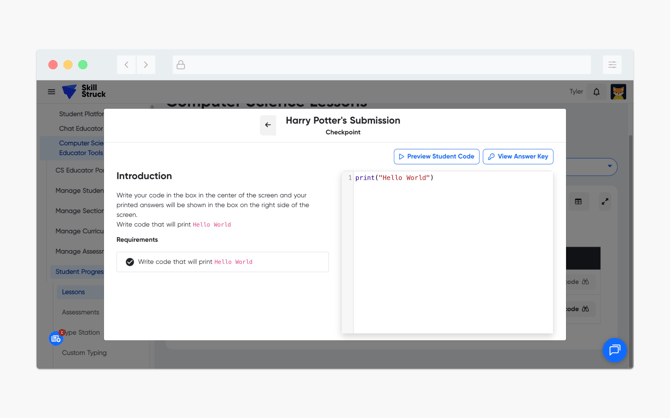Click View Answer Key button
670x418 pixels.
pyautogui.click(x=518, y=156)
